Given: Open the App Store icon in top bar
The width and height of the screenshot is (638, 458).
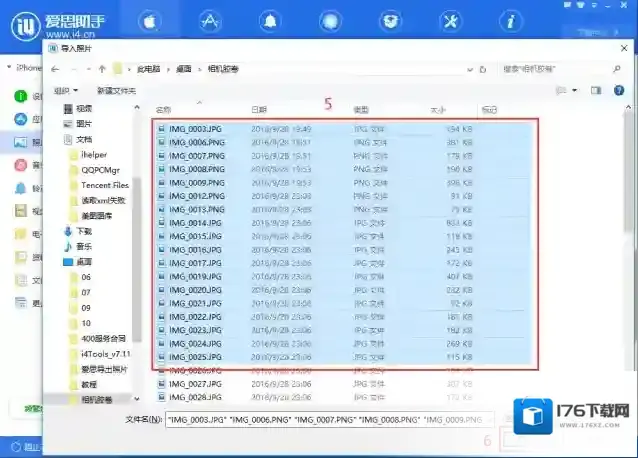Looking at the screenshot, I should click(210, 21).
